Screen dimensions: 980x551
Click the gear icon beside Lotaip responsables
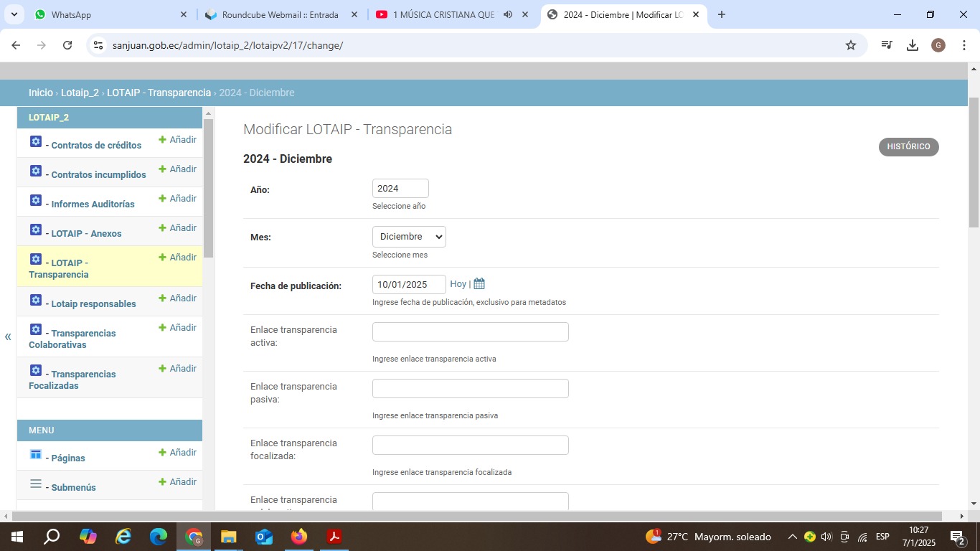coord(36,300)
